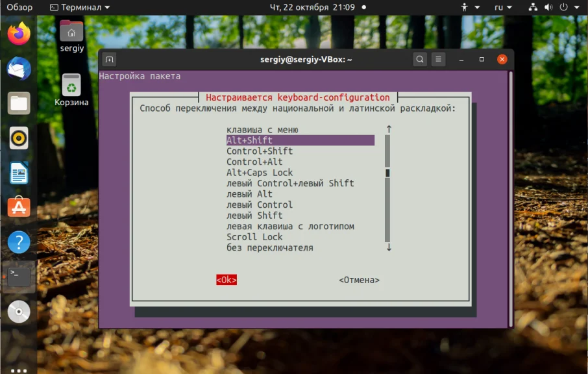Click the list's up scroll arrow
The image size is (588, 374).
(x=389, y=129)
